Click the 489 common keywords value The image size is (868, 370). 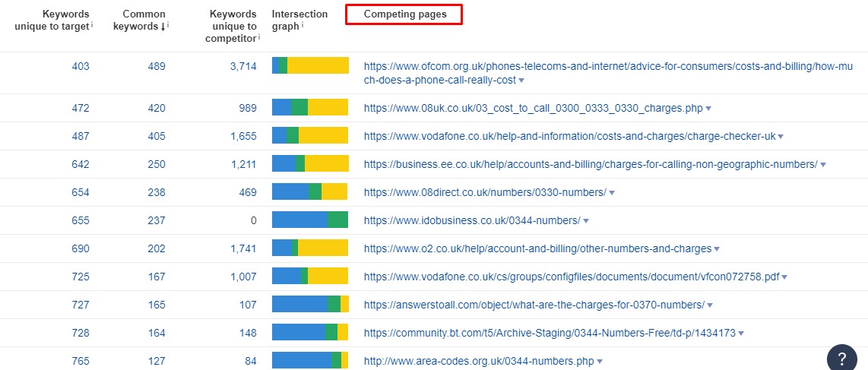point(157,66)
